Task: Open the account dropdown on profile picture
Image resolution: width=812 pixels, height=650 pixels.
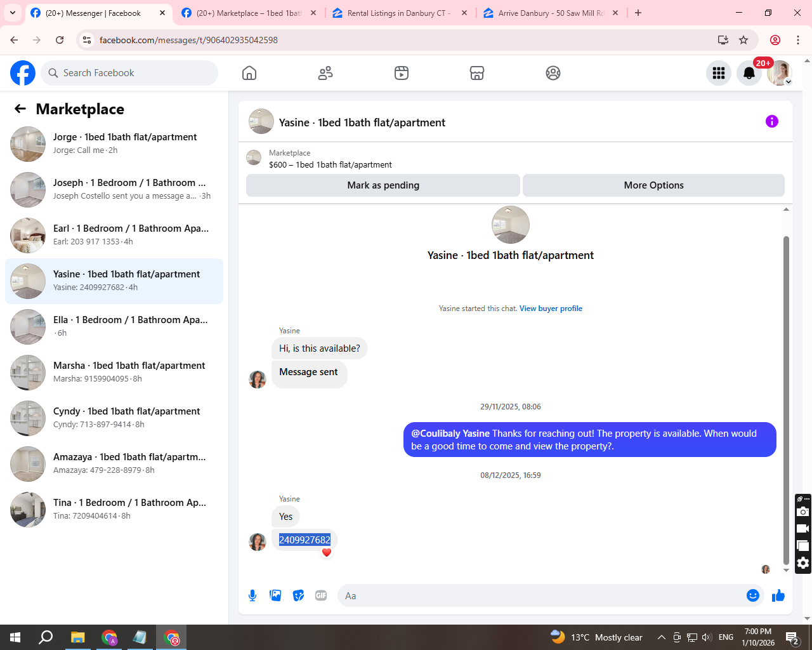Action: click(788, 82)
